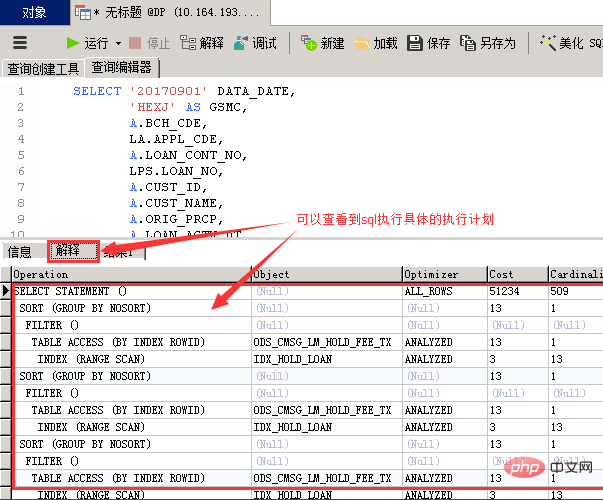Image resolution: width=603 pixels, height=500 pixels.
Task: Click A.BCH_CDE on line 3
Action: click(x=168, y=123)
